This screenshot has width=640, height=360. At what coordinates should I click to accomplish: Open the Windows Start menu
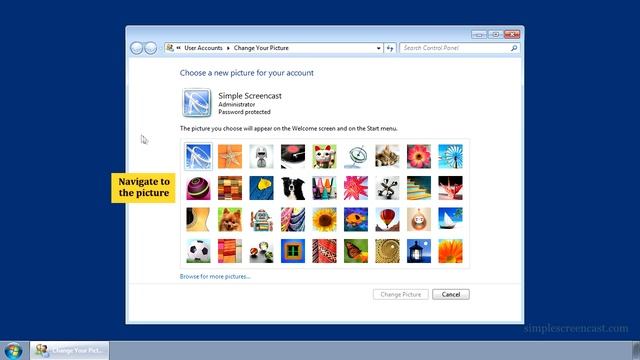pos(13,351)
